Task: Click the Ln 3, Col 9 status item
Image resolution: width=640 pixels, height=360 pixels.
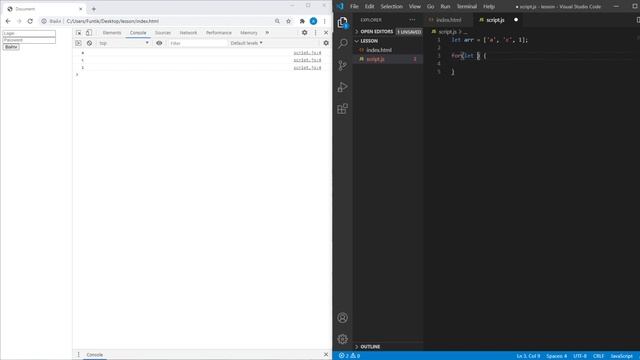Action: [528, 356]
